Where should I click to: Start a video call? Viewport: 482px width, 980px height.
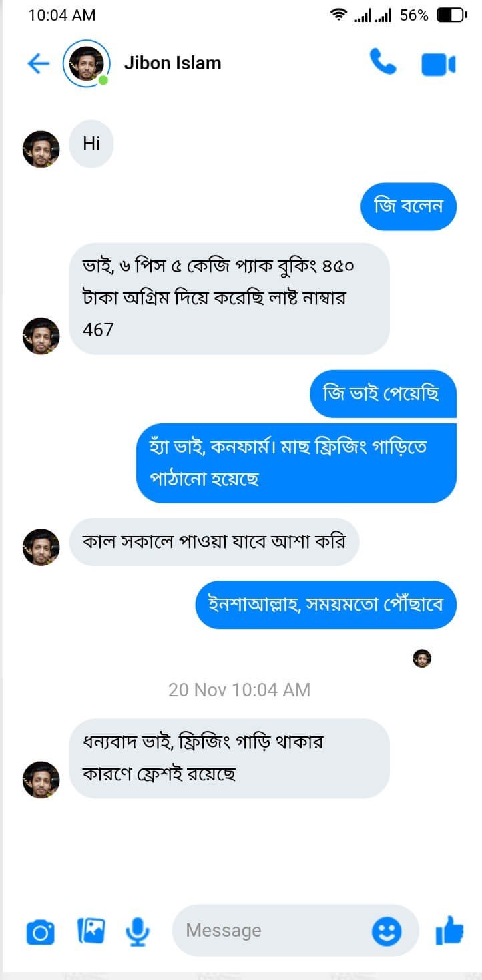tap(438, 65)
